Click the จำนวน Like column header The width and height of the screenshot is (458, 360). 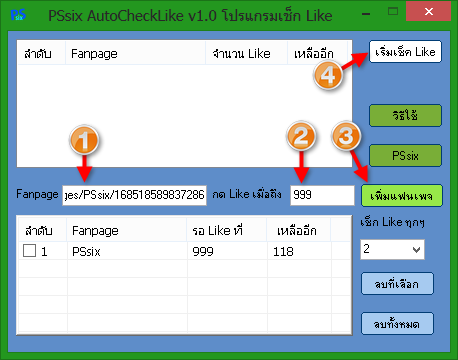246,53
